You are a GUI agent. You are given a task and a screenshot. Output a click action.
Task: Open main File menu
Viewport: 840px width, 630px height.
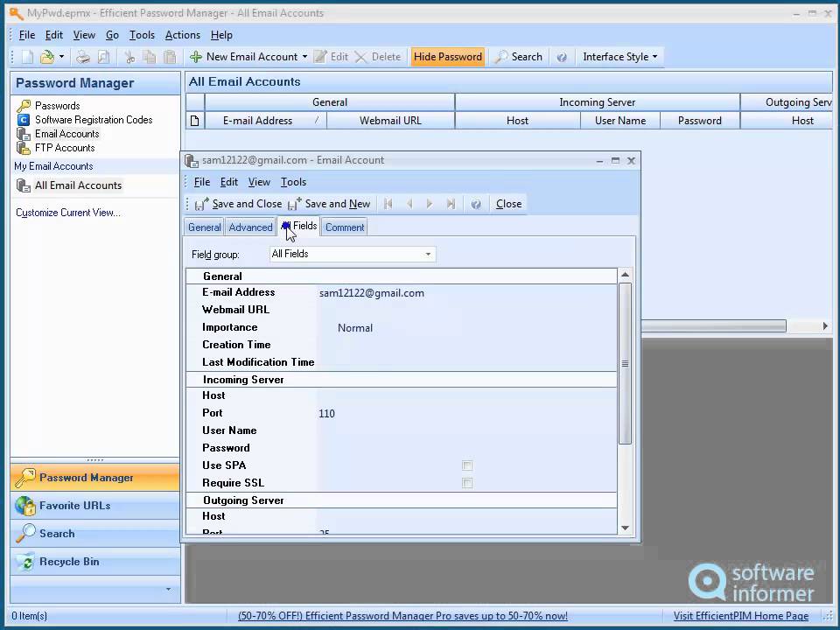(x=27, y=35)
